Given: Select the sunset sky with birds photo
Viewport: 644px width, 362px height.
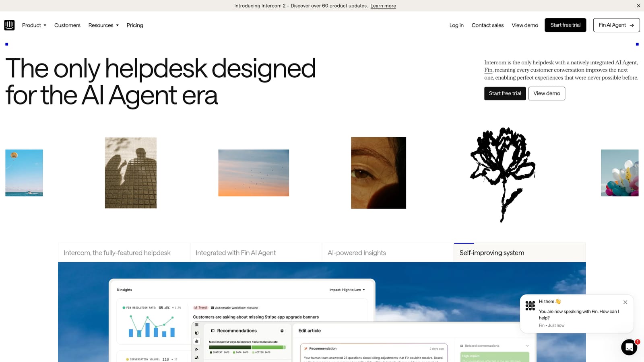Looking at the screenshot, I should 254,173.
